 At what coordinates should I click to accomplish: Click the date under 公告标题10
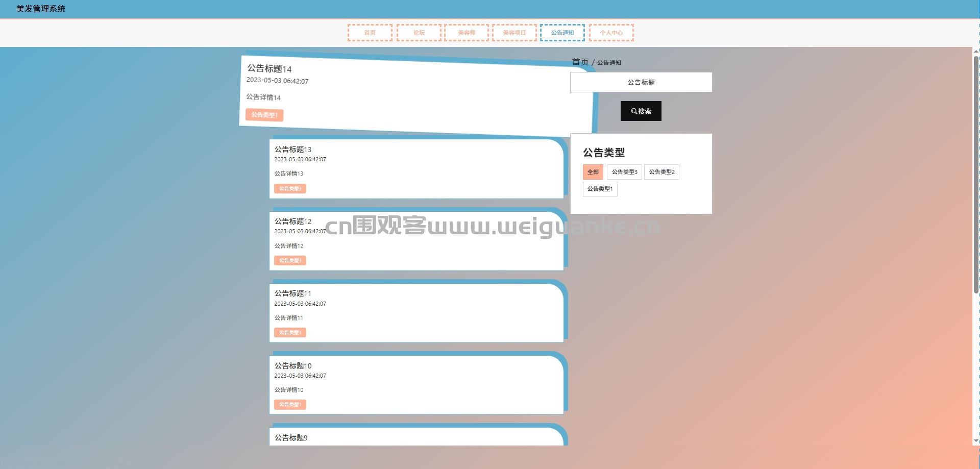click(300, 376)
